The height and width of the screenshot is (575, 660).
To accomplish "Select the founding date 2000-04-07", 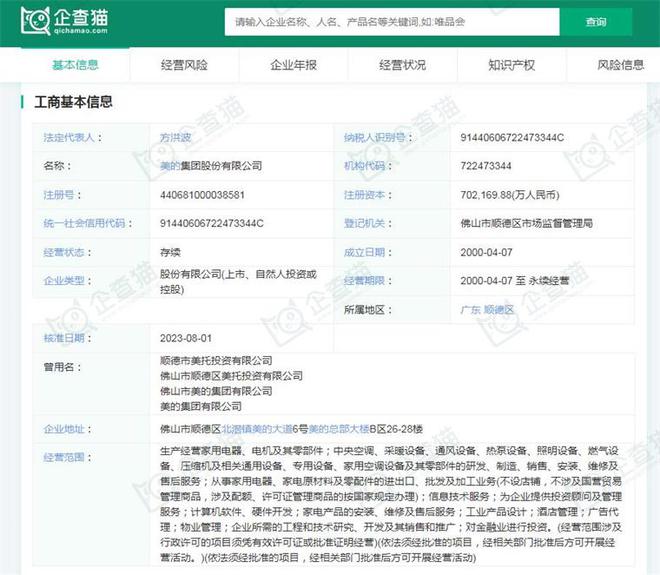I will click(x=486, y=252).
